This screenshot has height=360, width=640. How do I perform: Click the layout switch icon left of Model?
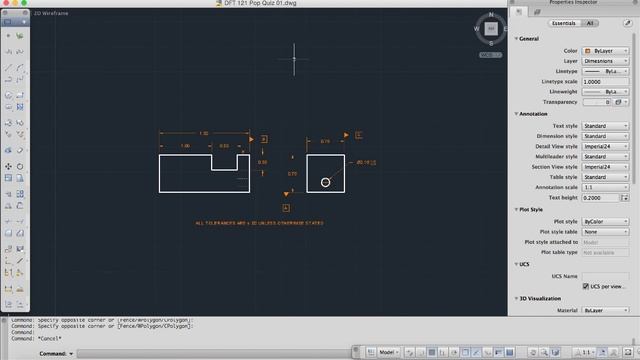click(371, 352)
